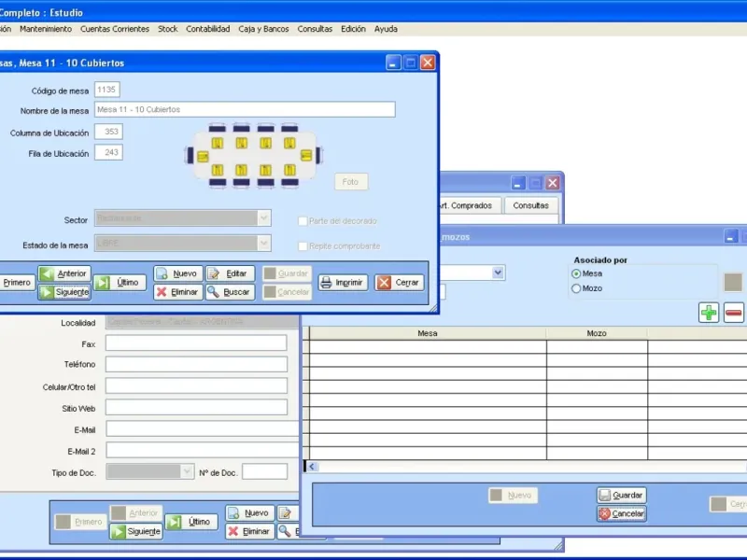Select Mozo radio option

[576, 288]
